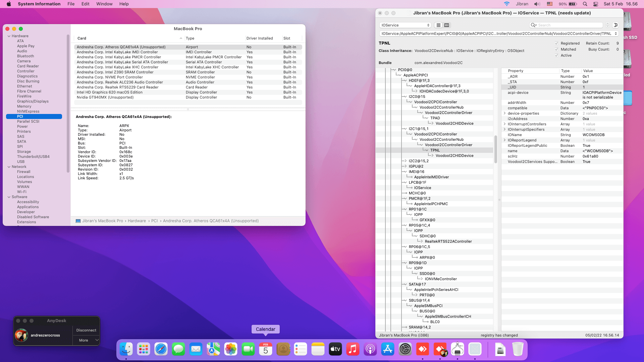Switch IORegistryExplorer to list view icon
Screen dimensions: 644x362
438,25
